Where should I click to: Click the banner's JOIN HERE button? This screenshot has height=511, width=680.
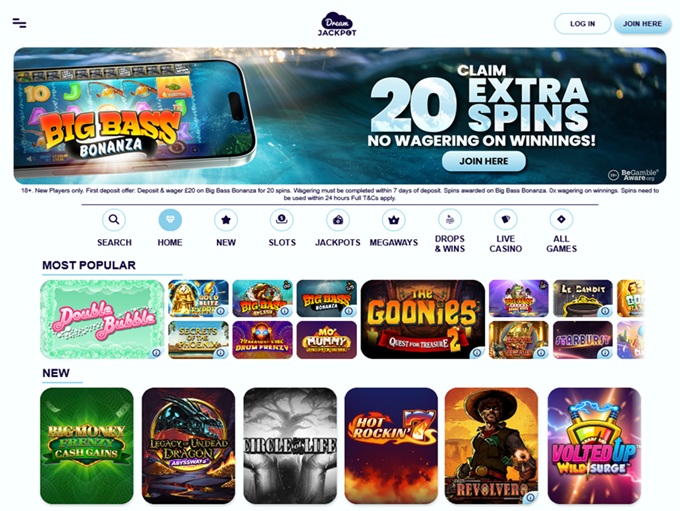484,161
